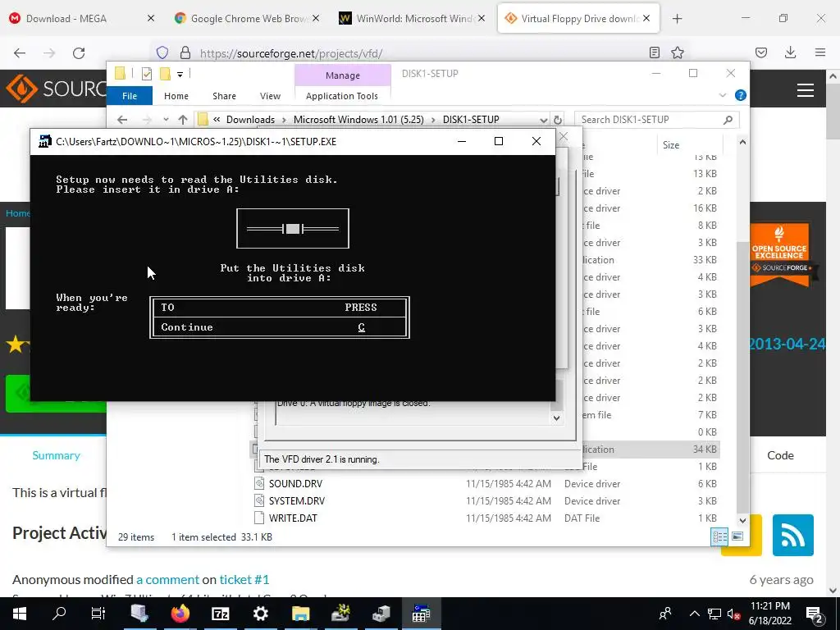Bookmark this page with the star icon
The image size is (840, 630).
point(678,52)
